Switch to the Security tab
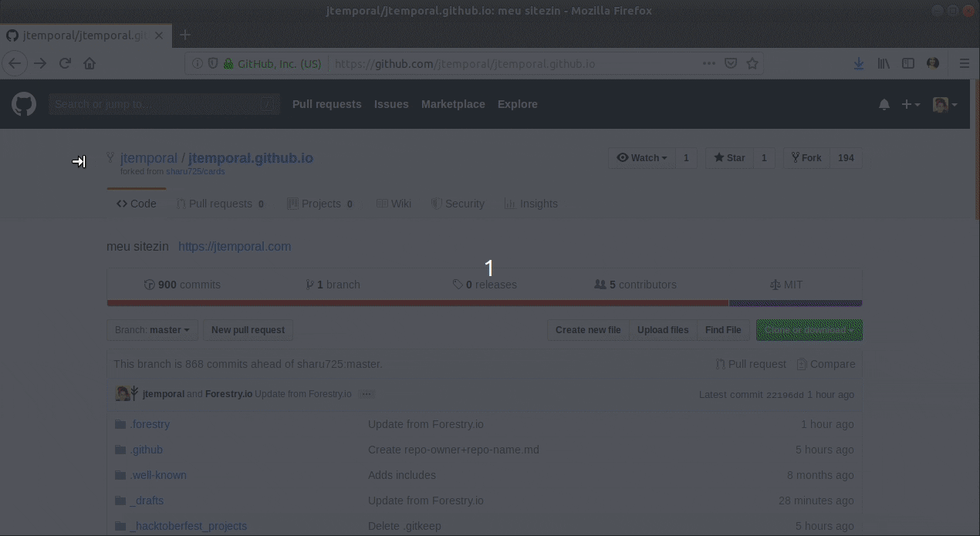This screenshot has width=980, height=536. click(x=458, y=204)
